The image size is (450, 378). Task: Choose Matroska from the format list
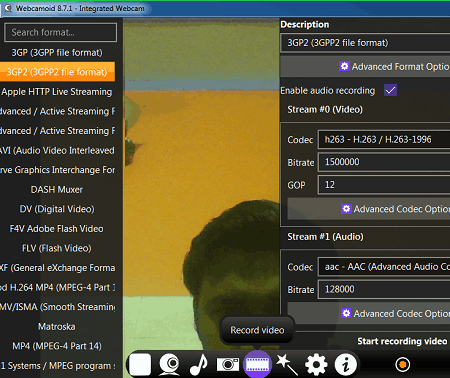57,326
